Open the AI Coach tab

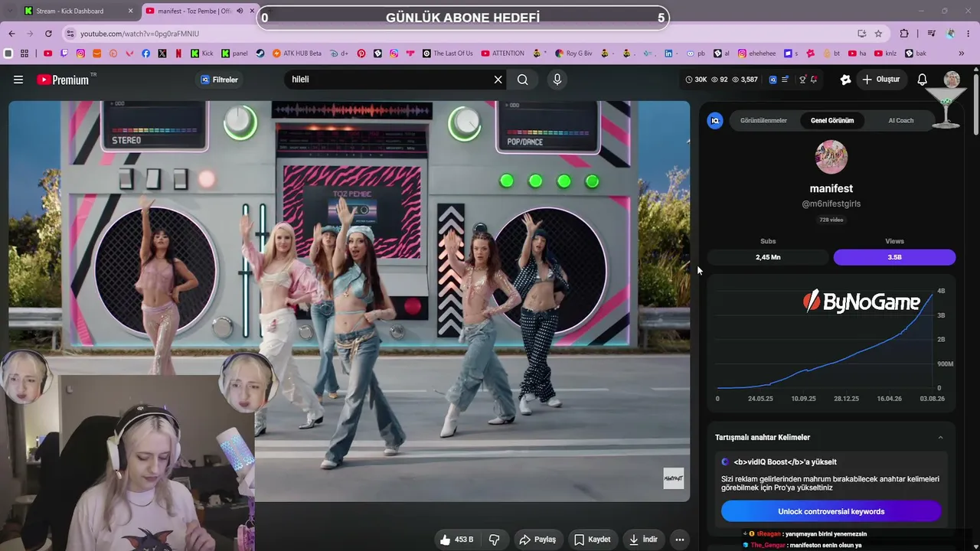901,120
